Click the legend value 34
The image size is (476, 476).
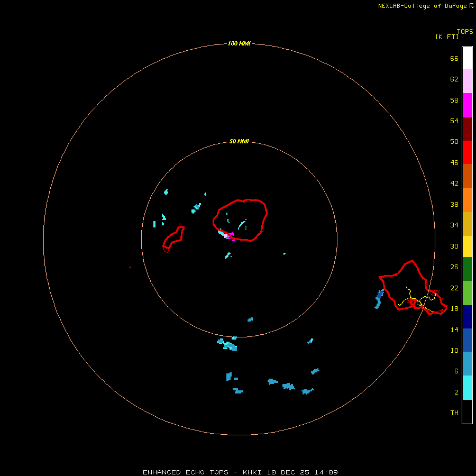click(x=454, y=225)
